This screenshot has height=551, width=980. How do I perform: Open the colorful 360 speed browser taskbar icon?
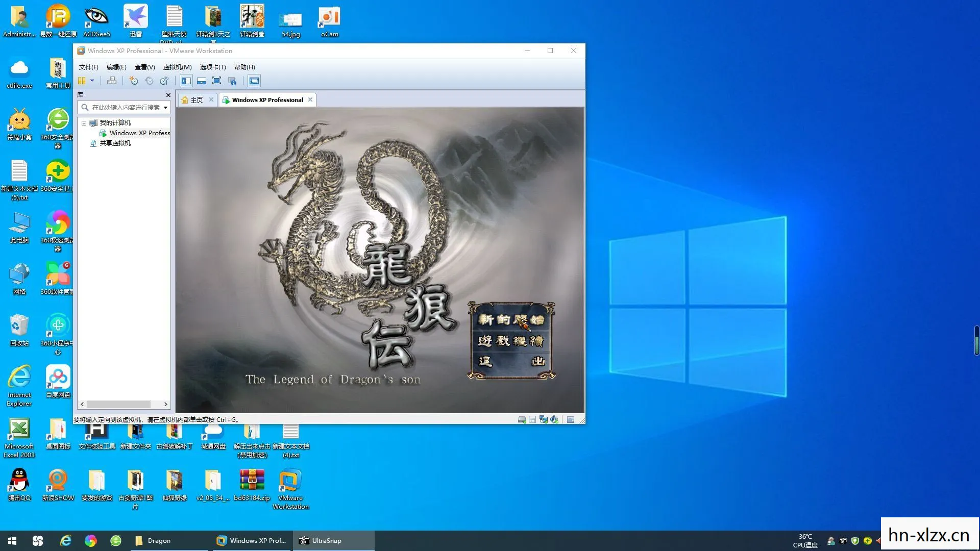(91, 541)
